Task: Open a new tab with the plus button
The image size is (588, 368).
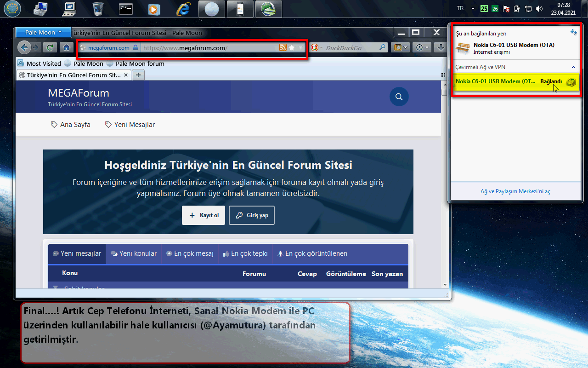Action: [x=138, y=74]
